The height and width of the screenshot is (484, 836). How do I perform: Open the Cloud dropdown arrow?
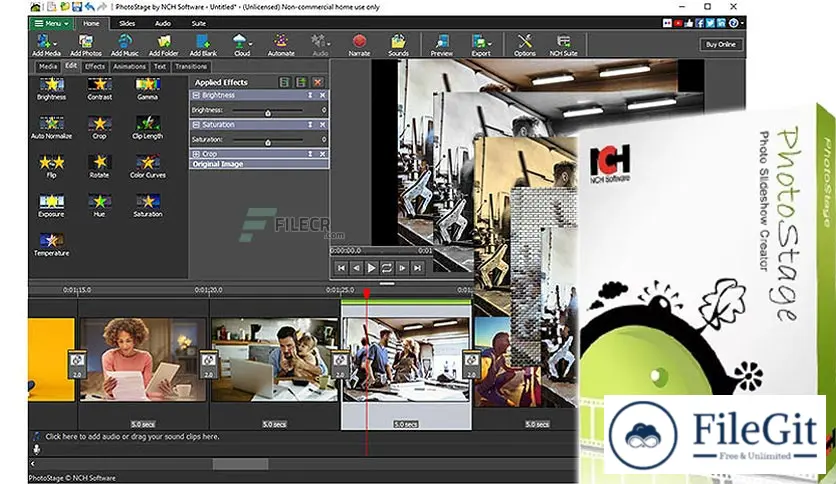point(251,44)
